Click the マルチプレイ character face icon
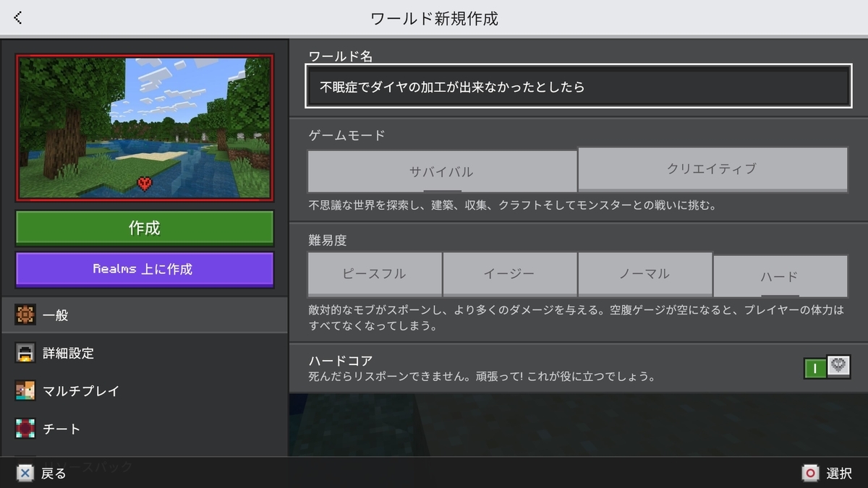This screenshot has height=488, width=868. 25,391
